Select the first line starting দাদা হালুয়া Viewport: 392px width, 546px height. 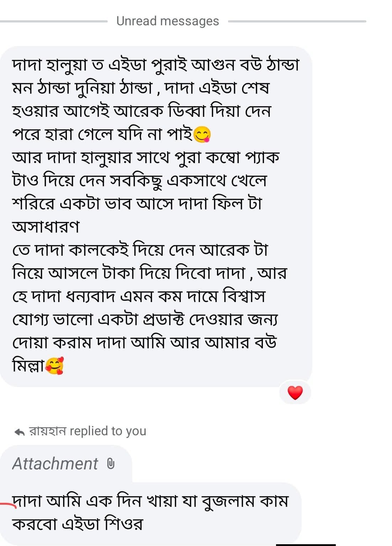point(155,65)
